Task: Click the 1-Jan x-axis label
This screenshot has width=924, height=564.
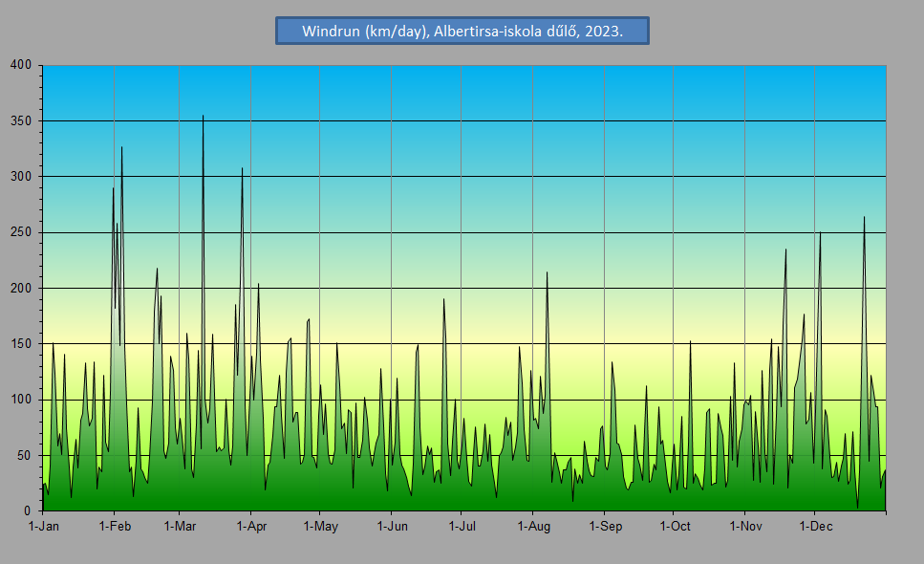Action: [x=44, y=526]
